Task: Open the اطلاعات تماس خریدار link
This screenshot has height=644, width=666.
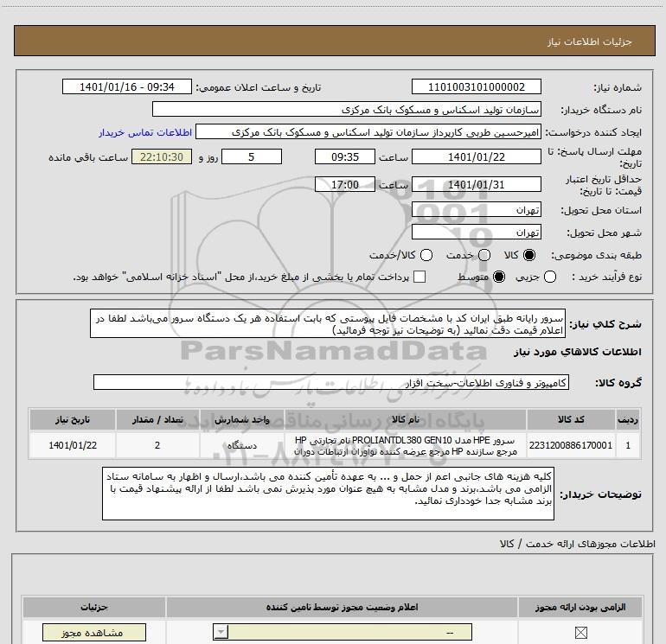Action: point(145,132)
